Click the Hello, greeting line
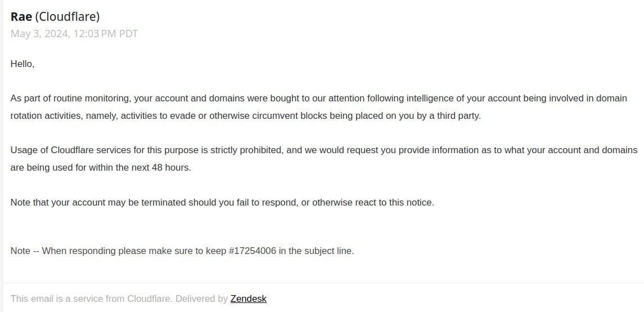Viewport: 644px width, 312px height. click(x=22, y=64)
